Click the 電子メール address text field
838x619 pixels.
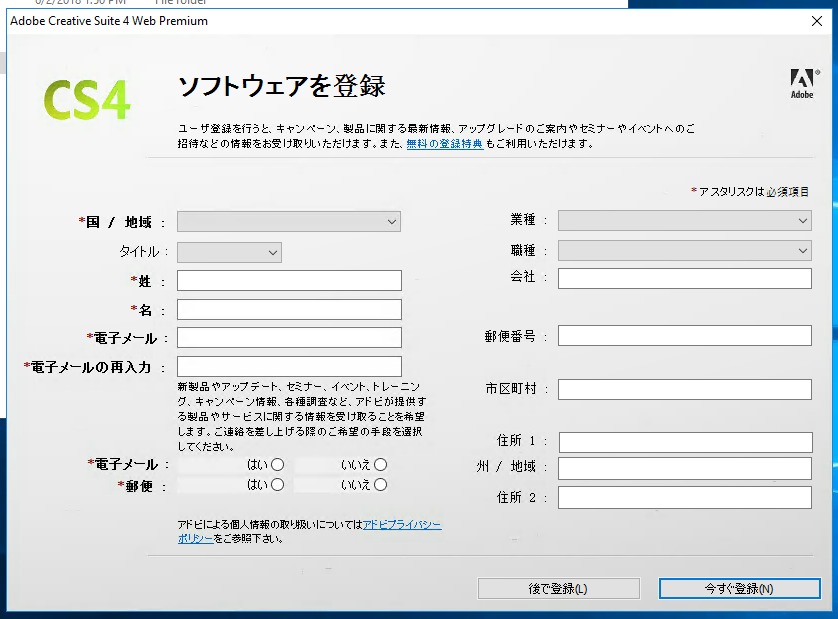coord(289,337)
